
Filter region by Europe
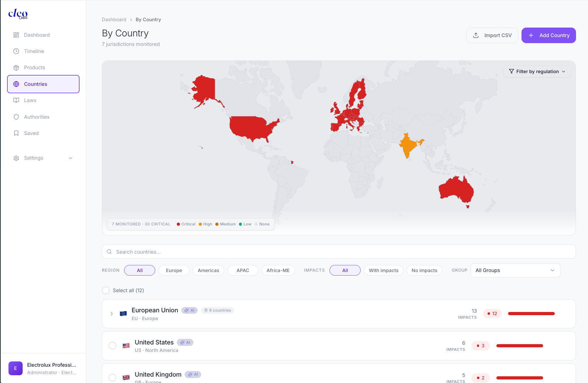pyautogui.click(x=174, y=270)
